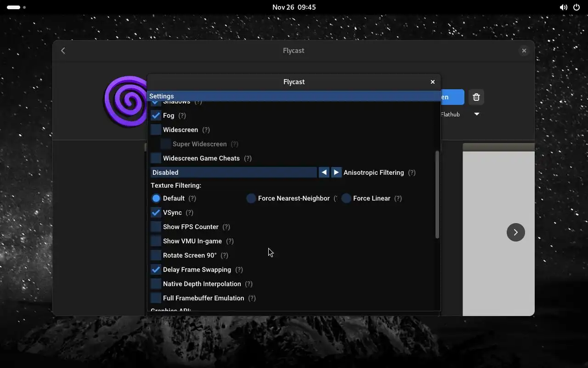588x368 pixels.
Task: Click left arrow for Anisotropic Filtering
Action: pyautogui.click(x=324, y=172)
